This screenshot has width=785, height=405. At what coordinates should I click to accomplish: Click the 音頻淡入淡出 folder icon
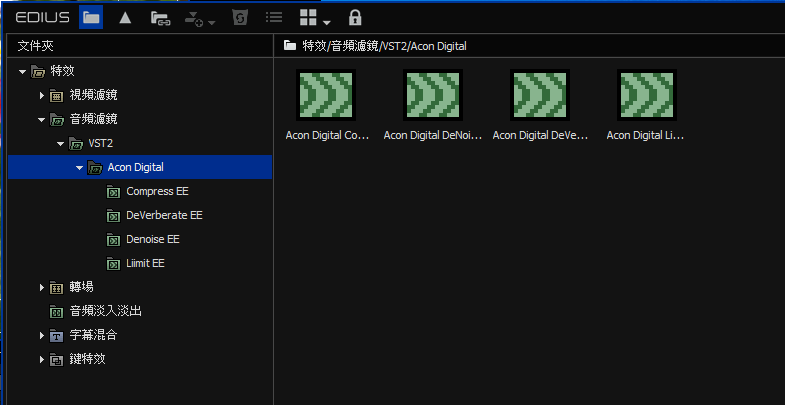[57, 312]
